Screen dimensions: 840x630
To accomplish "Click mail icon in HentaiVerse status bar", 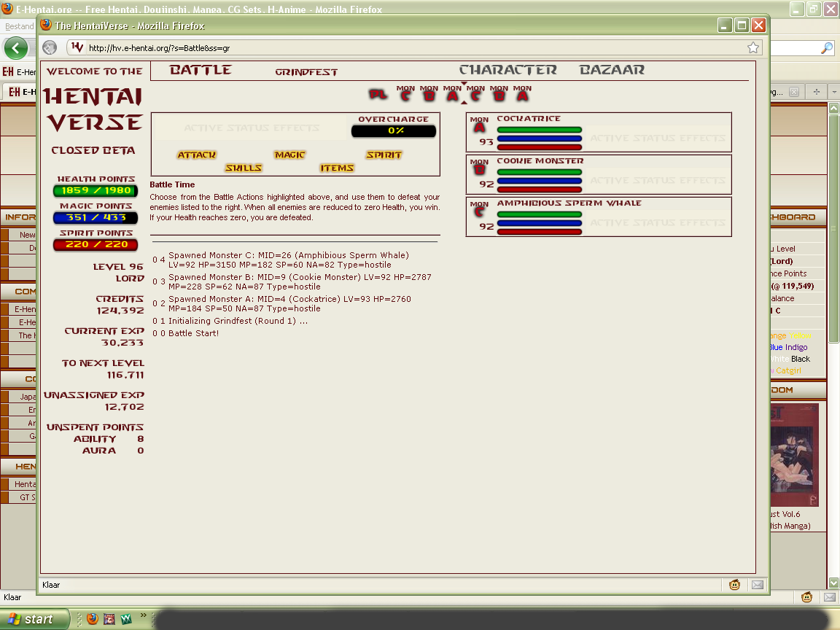I will pyautogui.click(x=758, y=585).
